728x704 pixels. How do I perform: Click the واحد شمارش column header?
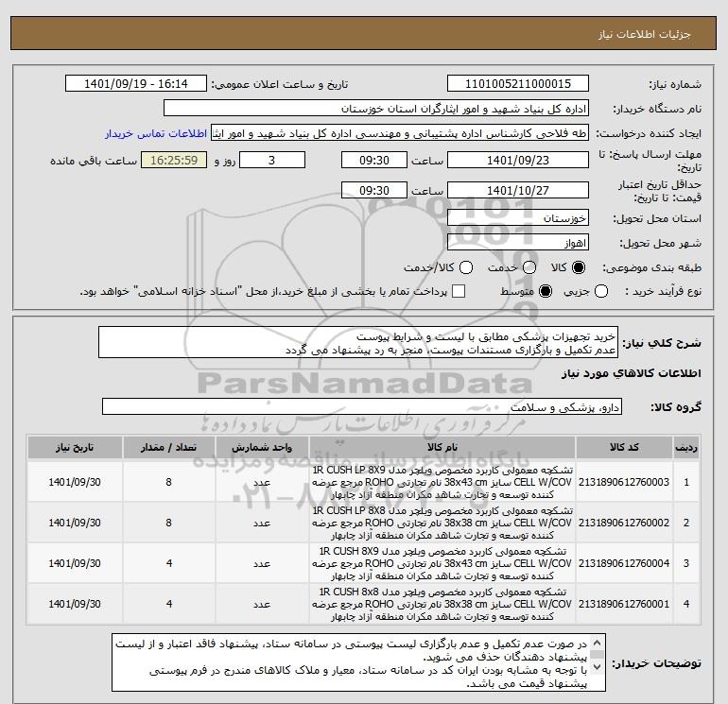click(x=262, y=447)
